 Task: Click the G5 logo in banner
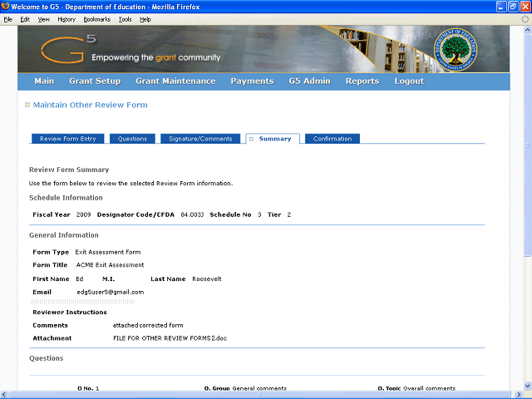point(68,50)
